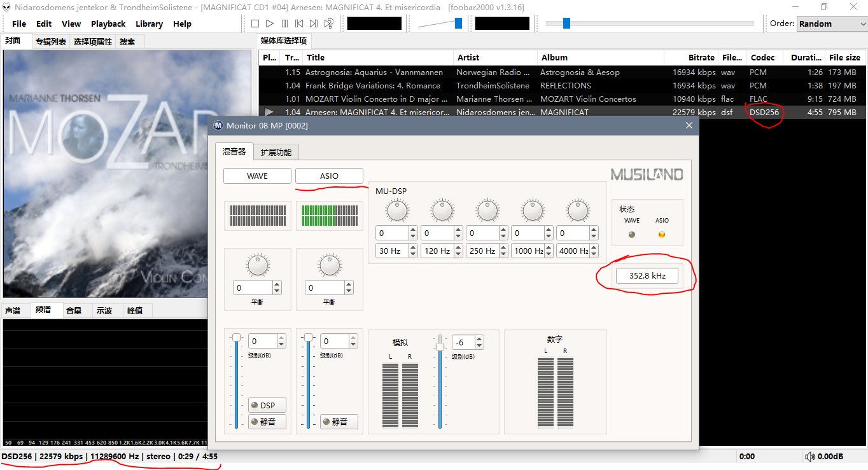This screenshot has height=470, width=868.
Task: Mute the WAVE channel with 静音
Action: click(267, 421)
